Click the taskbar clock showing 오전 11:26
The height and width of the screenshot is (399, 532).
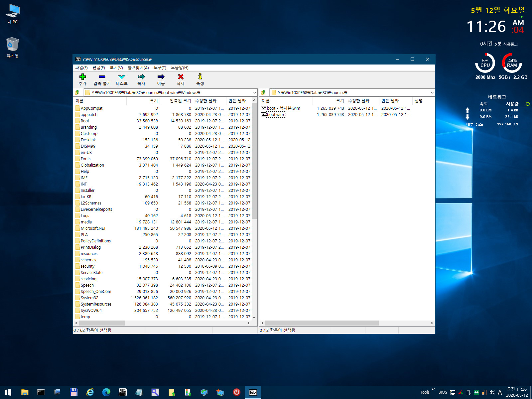pos(517,392)
